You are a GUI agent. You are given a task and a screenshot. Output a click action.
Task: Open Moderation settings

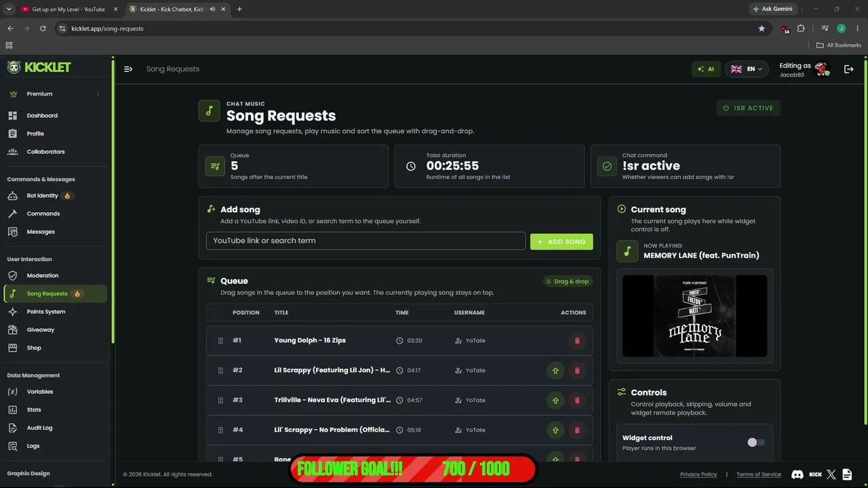[x=43, y=276]
